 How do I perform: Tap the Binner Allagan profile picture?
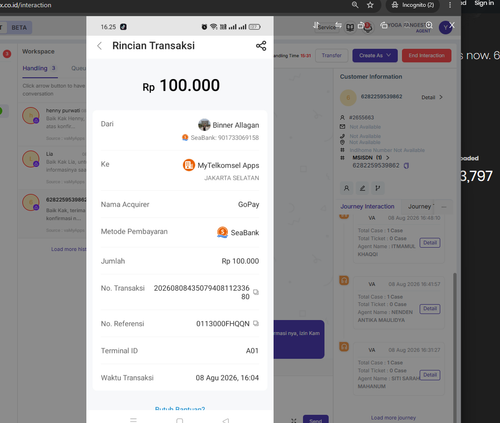coord(204,125)
